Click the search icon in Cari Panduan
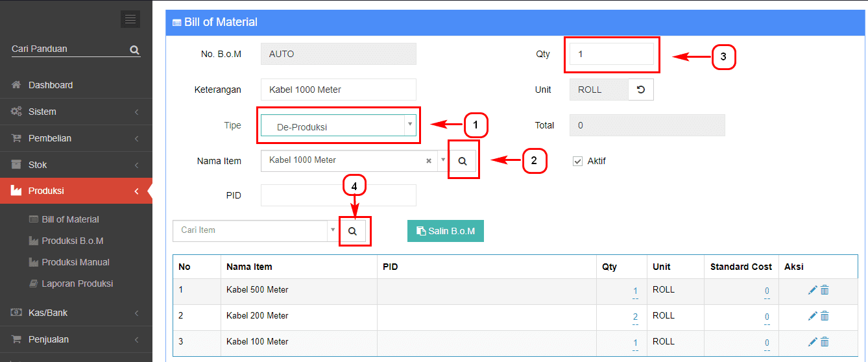This screenshot has width=868, height=362. click(x=134, y=49)
